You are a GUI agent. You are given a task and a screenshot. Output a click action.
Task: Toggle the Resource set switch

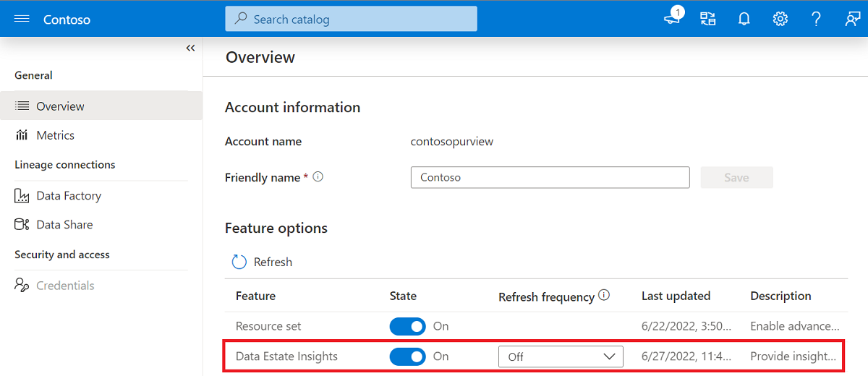pos(407,326)
